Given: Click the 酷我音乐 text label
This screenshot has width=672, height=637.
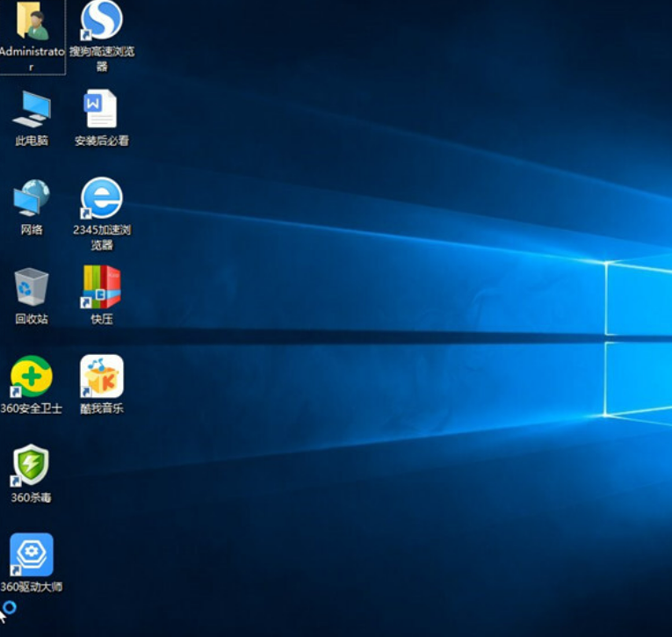Looking at the screenshot, I should tap(102, 409).
